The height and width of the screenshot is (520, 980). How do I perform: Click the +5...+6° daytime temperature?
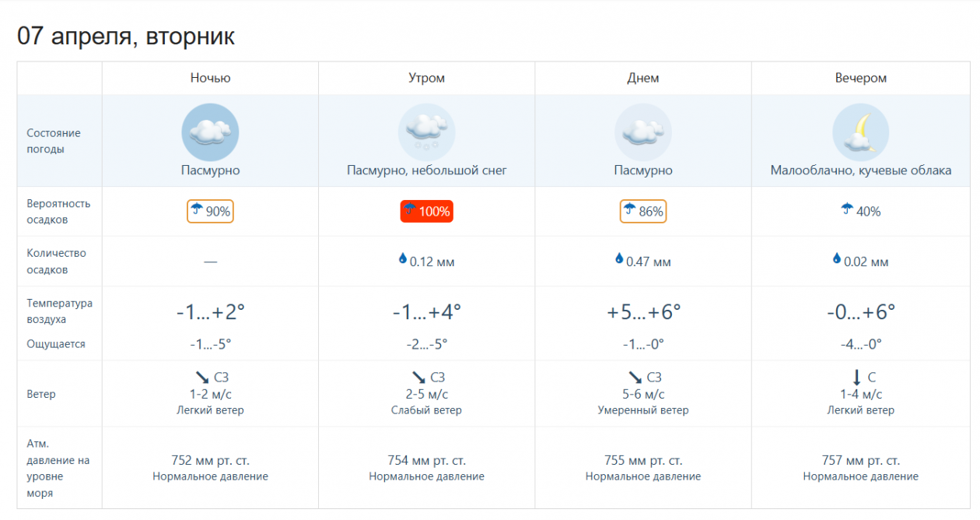pos(643,312)
